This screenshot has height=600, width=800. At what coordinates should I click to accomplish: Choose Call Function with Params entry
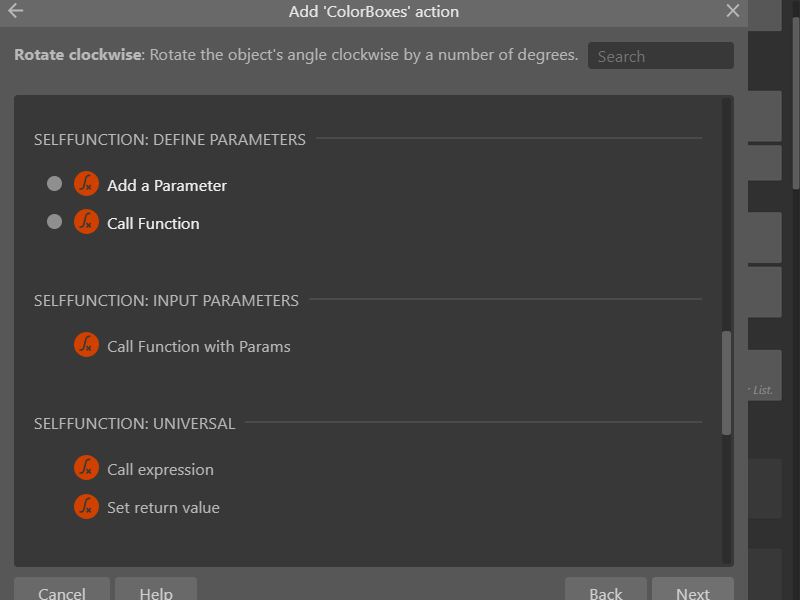click(x=198, y=347)
